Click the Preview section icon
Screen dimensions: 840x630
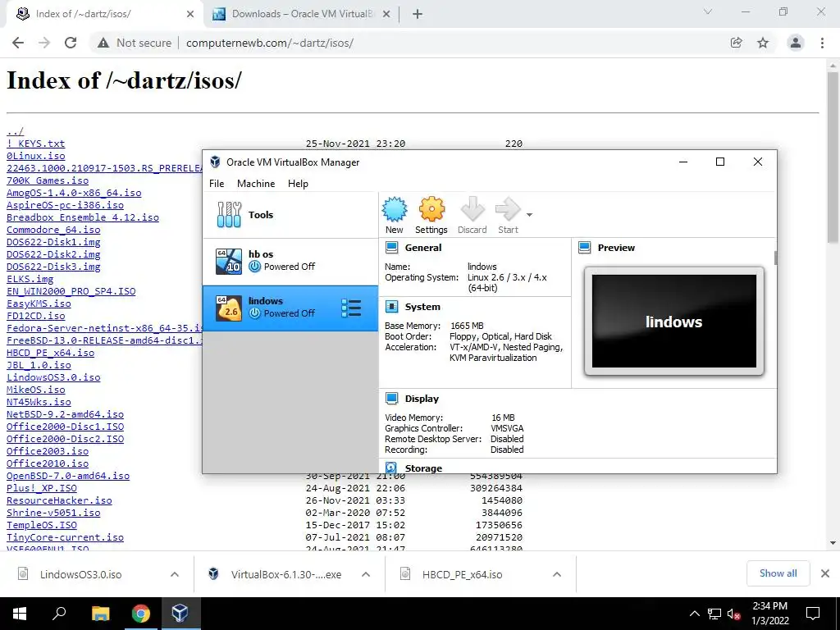(584, 248)
